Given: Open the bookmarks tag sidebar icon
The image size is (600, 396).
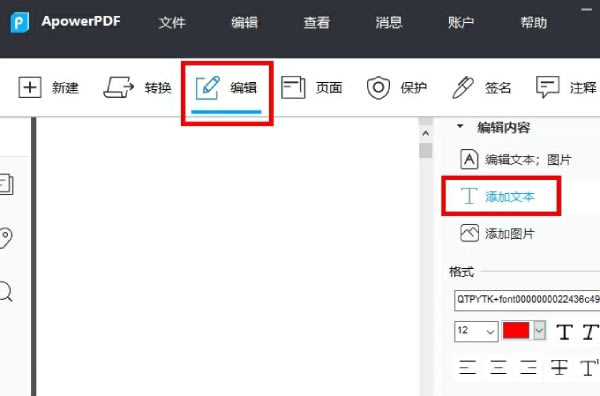Looking at the screenshot, I should (5, 238).
